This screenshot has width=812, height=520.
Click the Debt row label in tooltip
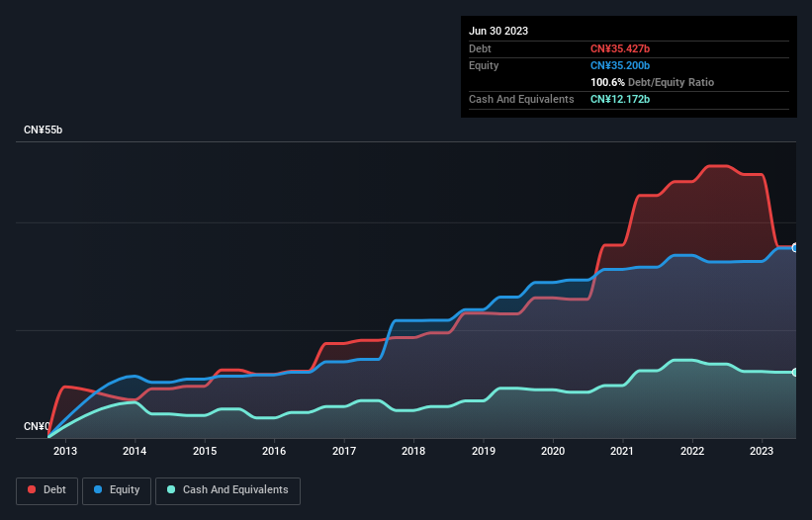[480, 48]
